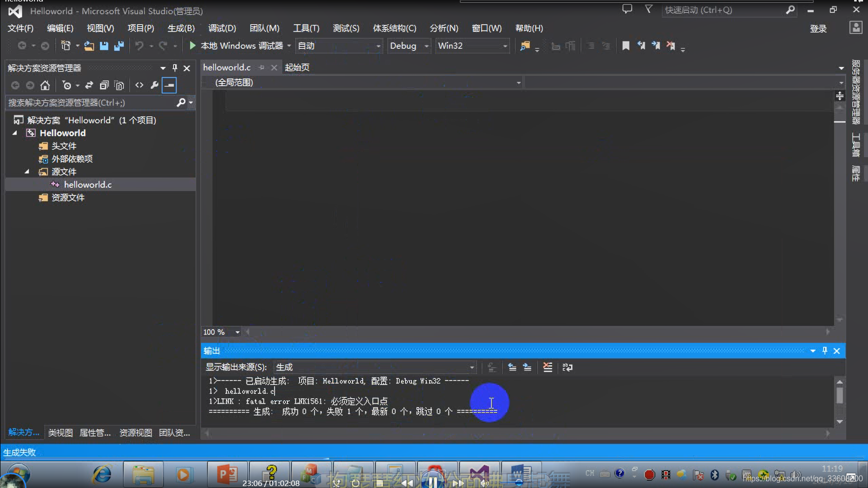Go to previous message in Output

[512, 367]
